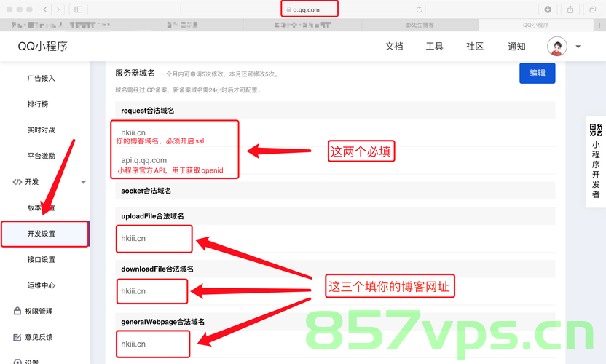
Task: Click the lock icon beside 权限管理
Action: [x=17, y=311]
